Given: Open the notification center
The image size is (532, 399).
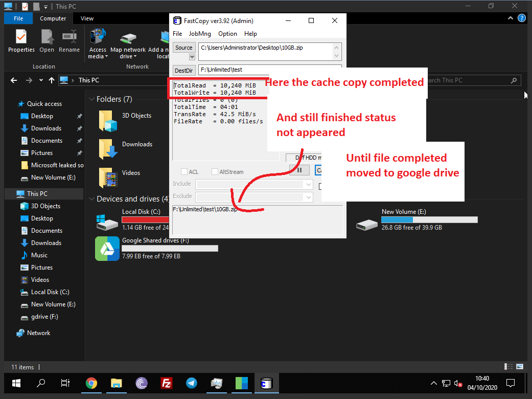Looking at the screenshot, I should (x=511, y=383).
